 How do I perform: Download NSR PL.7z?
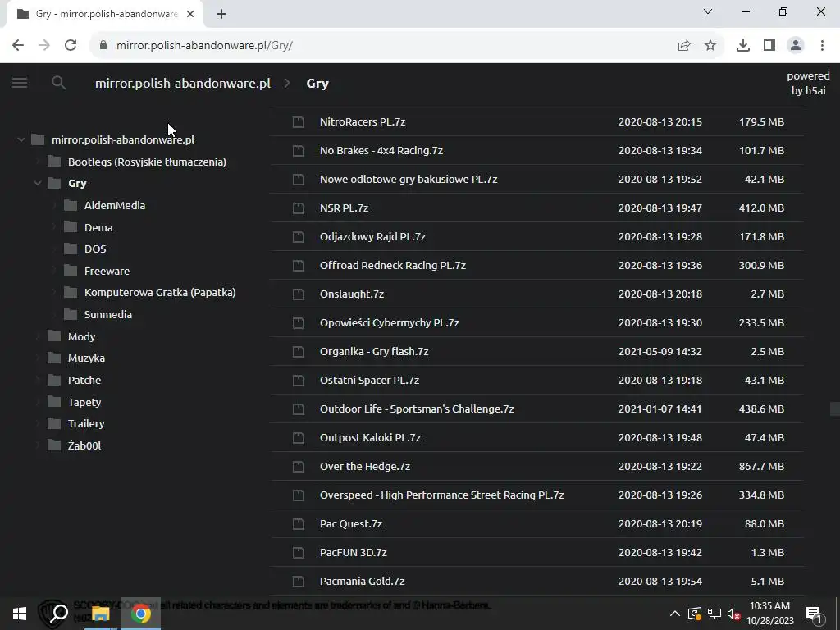click(344, 208)
